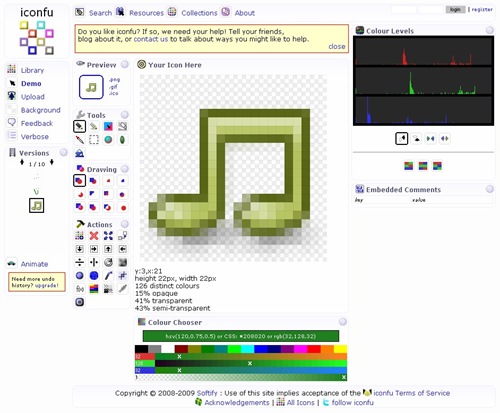Screen dimensions: 500x413
Task: Click the rainbow gradient action icon
Action: (94, 289)
